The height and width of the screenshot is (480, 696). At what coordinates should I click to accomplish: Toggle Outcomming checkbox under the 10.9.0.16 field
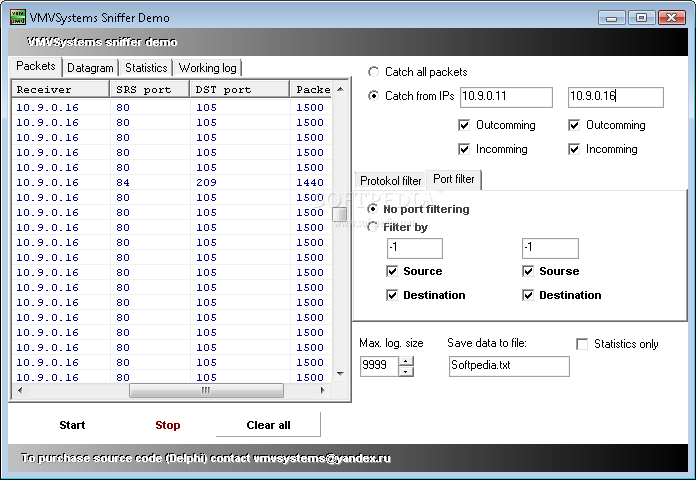click(573, 125)
